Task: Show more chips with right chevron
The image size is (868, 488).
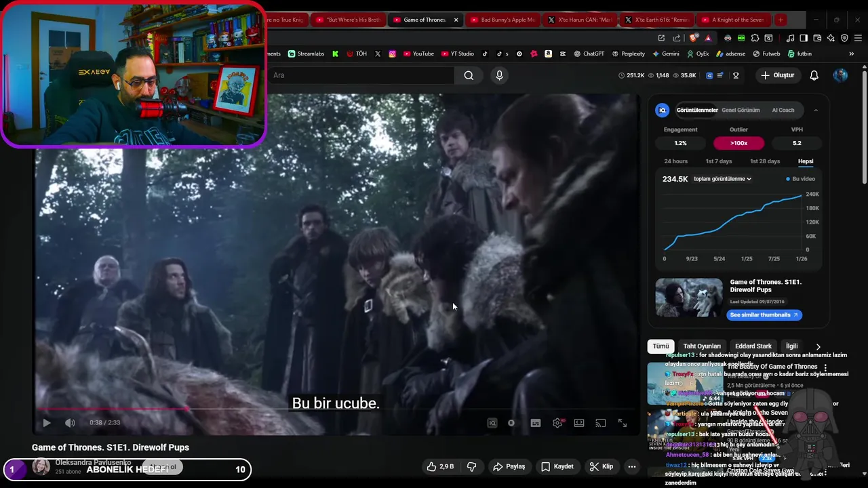Action: 818,346
